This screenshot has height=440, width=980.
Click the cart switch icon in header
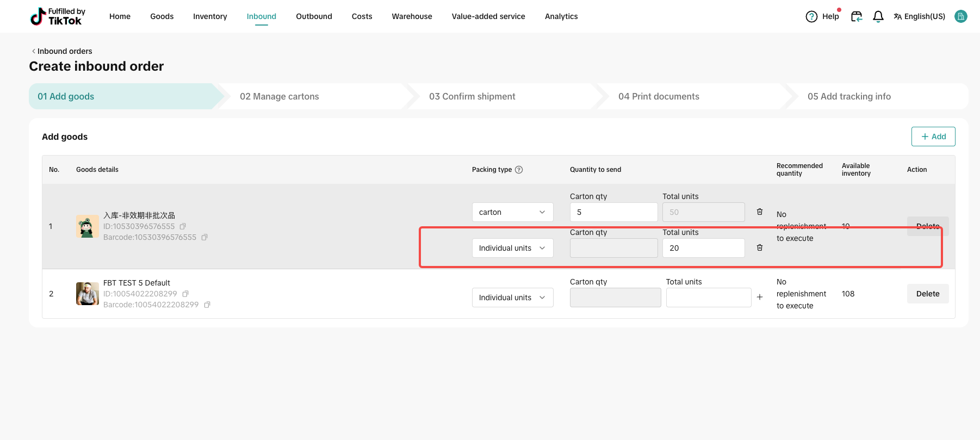point(857,17)
